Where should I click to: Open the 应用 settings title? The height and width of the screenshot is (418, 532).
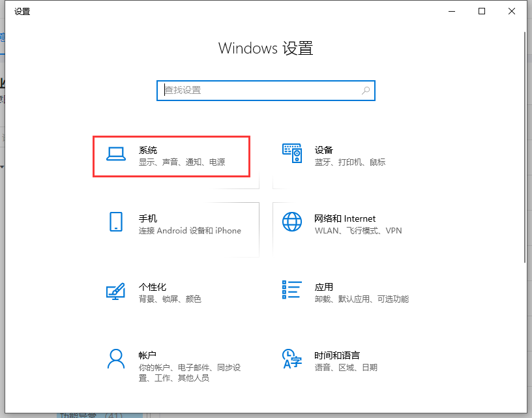click(x=323, y=287)
